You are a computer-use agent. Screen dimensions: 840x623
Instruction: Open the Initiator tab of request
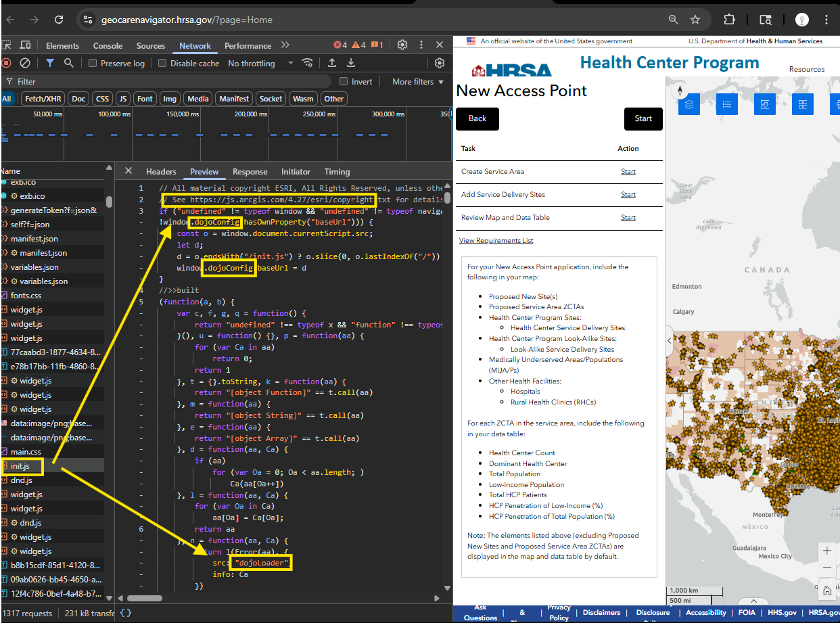(296, 171)
